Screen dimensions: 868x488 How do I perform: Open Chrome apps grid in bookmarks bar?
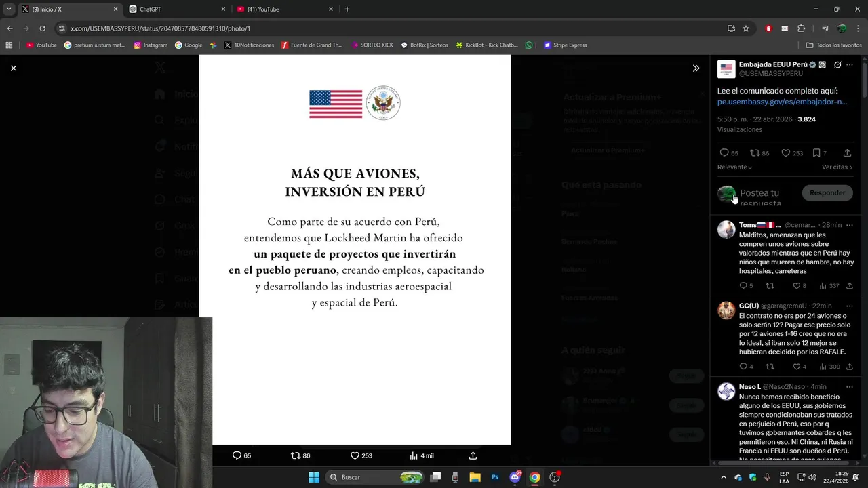pos(9,45)
